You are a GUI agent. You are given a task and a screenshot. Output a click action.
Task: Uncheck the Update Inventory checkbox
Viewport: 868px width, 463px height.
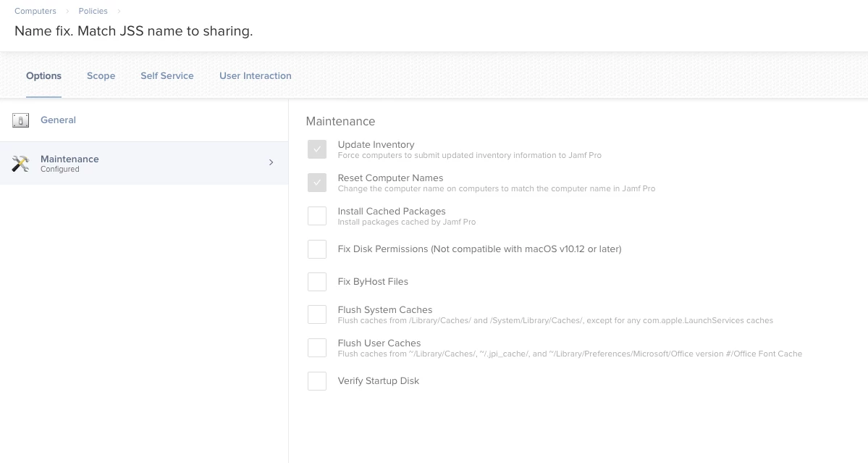pos(317,149)
